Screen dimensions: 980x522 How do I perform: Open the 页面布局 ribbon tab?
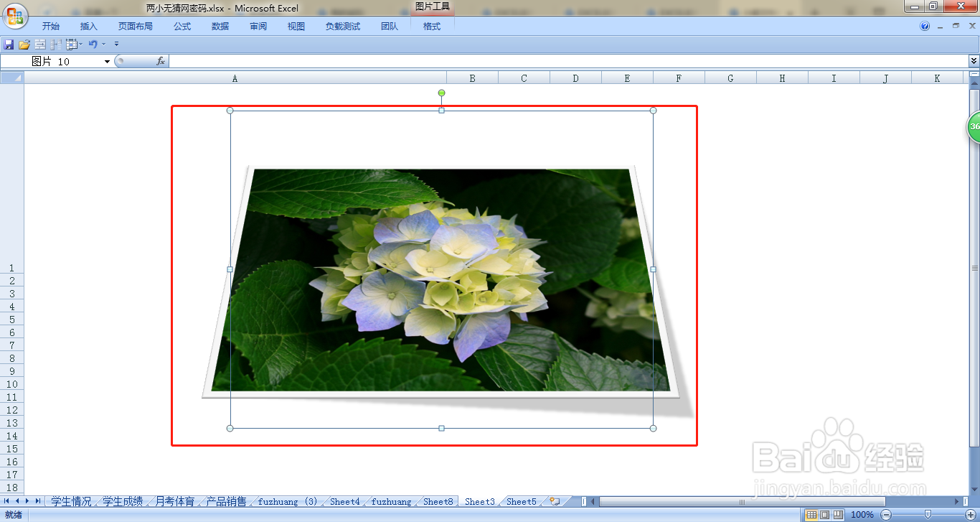point(136,26)
